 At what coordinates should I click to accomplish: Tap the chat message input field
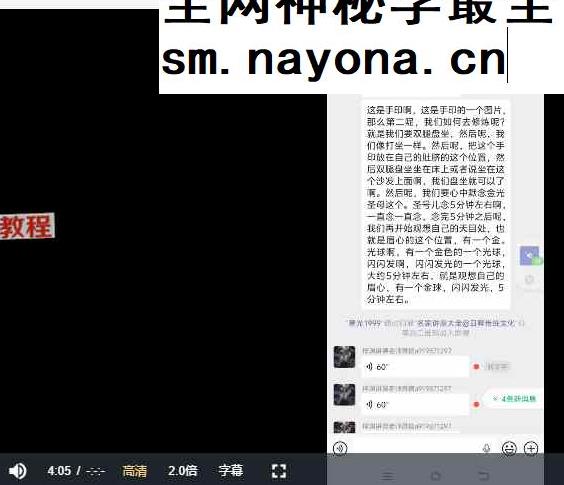414,448
